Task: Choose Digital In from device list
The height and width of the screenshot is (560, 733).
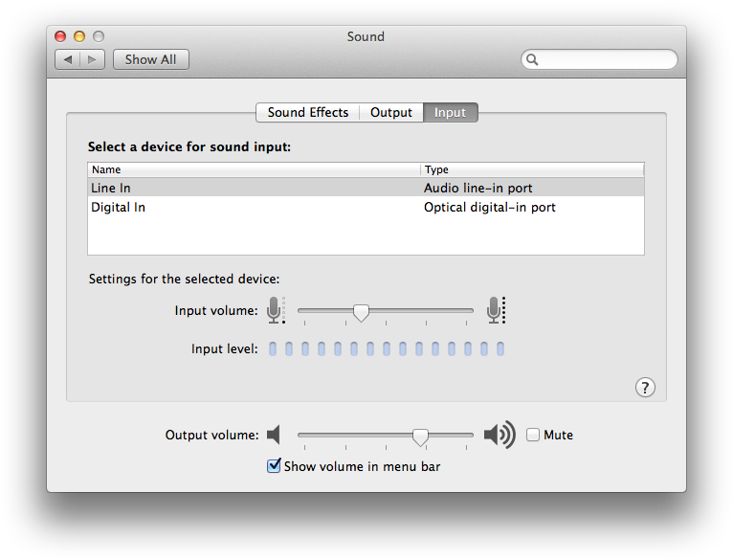Action: (119, 207)
